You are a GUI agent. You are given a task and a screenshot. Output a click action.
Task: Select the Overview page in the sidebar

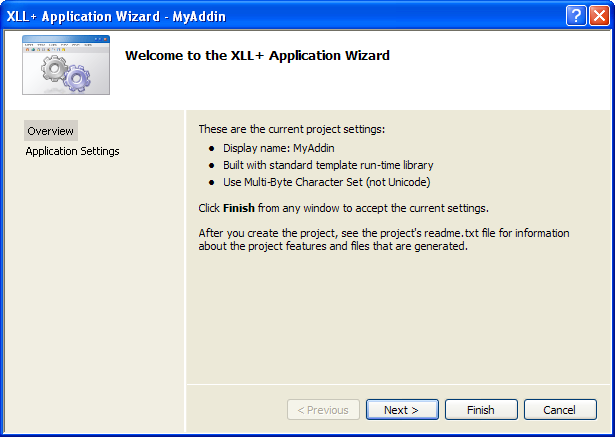pyautogui.click(x=51, y=131)
